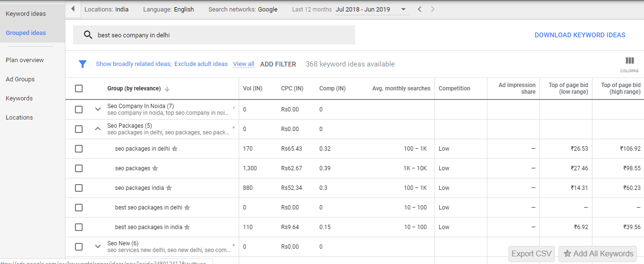Click star next to seo packages in delhi

tap(175, 149)
